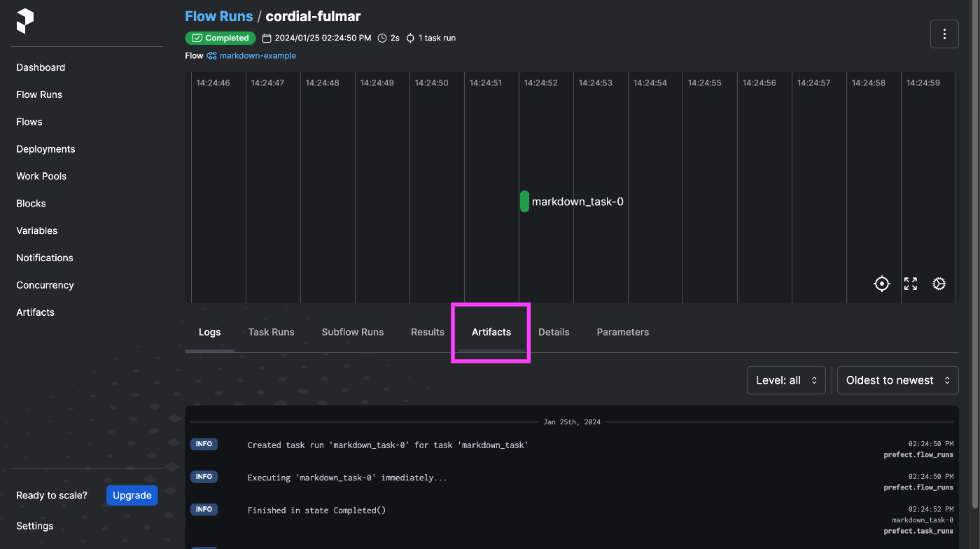Open Notifications in the sidebar
980x549 pixels.
(45, 258)
